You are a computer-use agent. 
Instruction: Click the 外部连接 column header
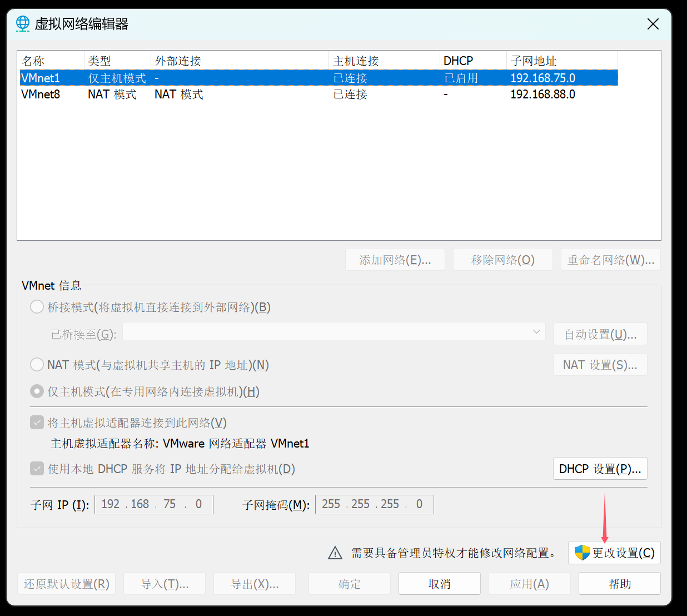click(240, 61)
